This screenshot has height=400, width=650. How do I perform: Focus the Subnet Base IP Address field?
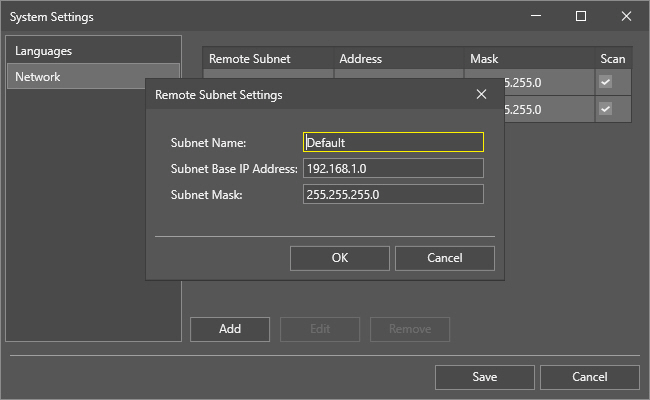(393, 168)
